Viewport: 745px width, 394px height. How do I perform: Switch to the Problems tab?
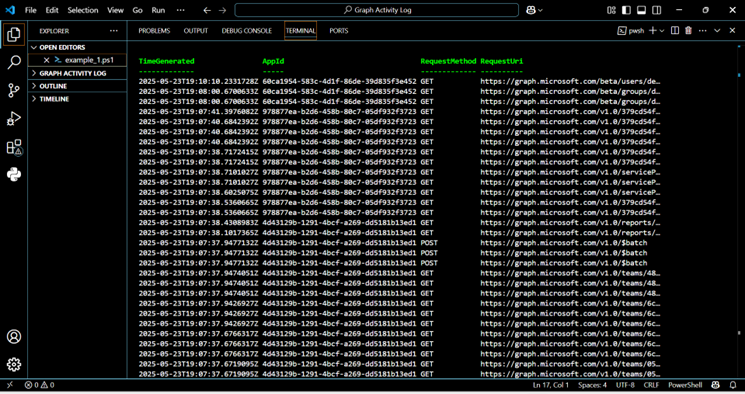pyautogui.click(x=154, y=31)
